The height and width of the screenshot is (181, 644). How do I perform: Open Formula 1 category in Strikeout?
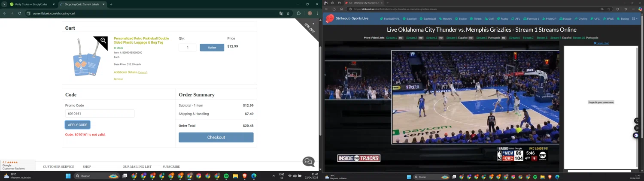pos(531,18)
